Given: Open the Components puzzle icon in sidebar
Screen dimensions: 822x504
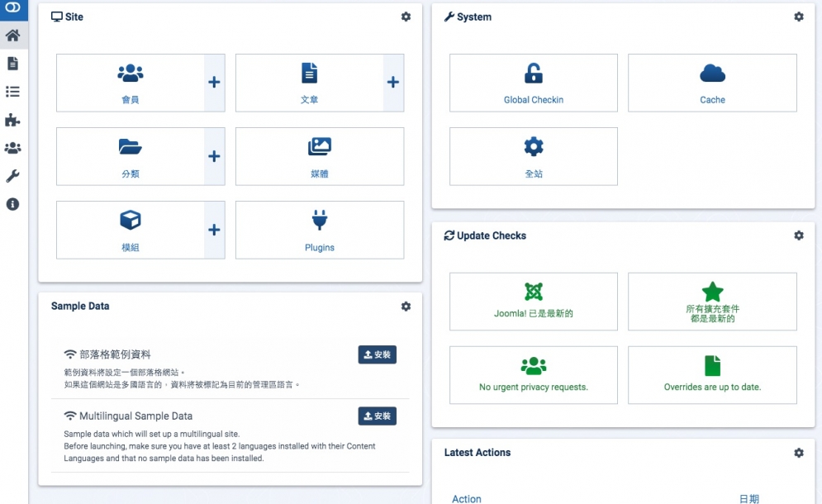Looking at the screenshot, I should (12, 120).
